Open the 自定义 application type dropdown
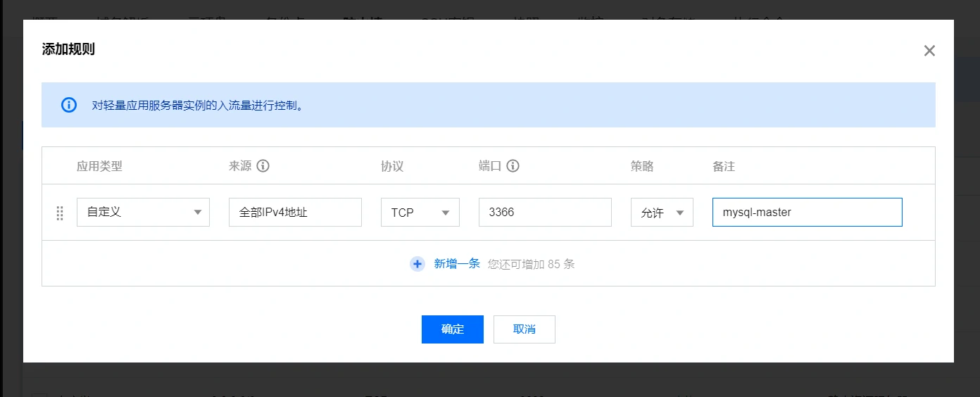Viewport: 980px width, 397px height. (143, 212)
